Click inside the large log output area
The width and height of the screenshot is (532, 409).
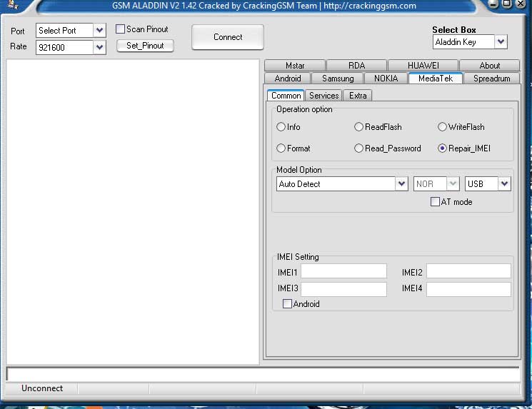click(133, 212)
